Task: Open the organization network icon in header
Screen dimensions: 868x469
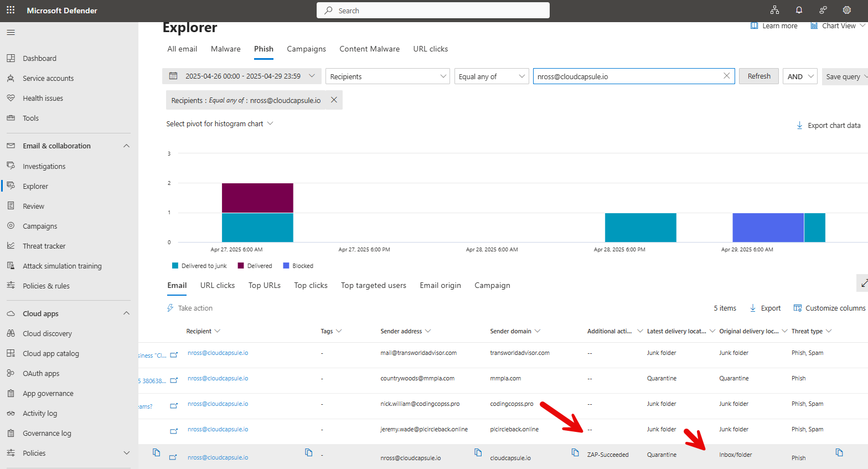Action: pyautogui.click(x=774, y=10)
